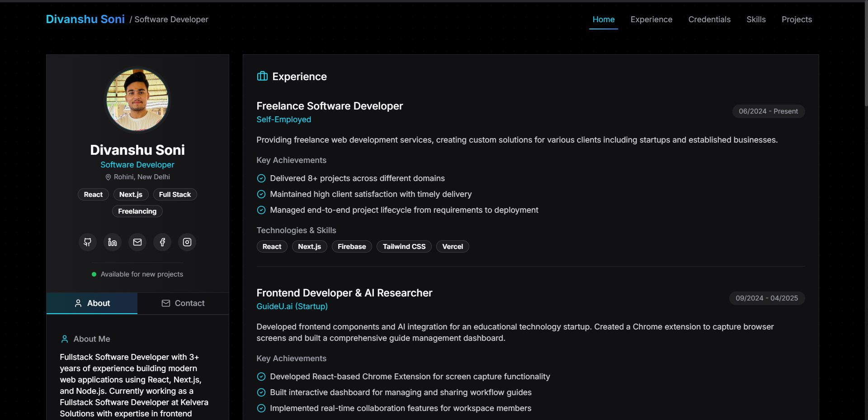
Task: Click the Firebase skill badge
Action: (x=352, y=247)
